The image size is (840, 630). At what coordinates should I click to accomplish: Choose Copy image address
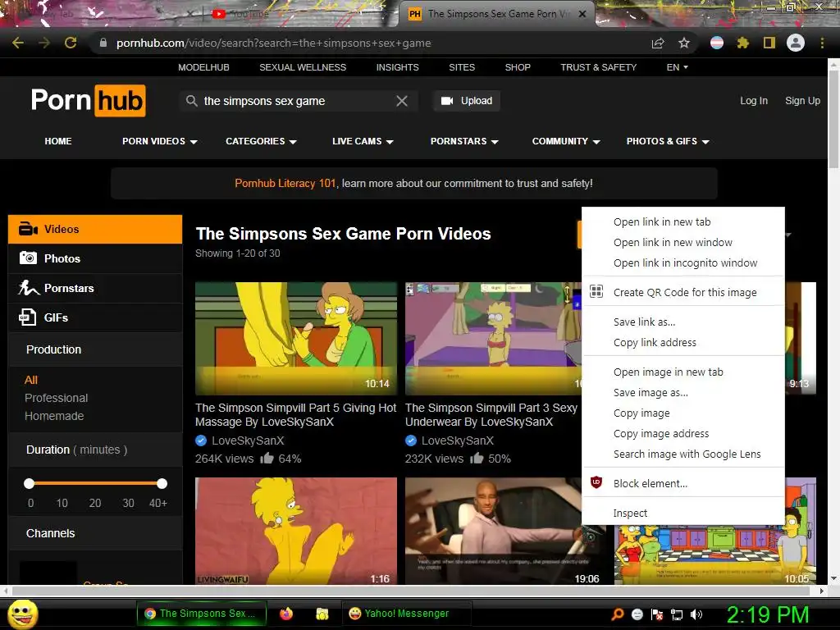(x=683, y=434)
